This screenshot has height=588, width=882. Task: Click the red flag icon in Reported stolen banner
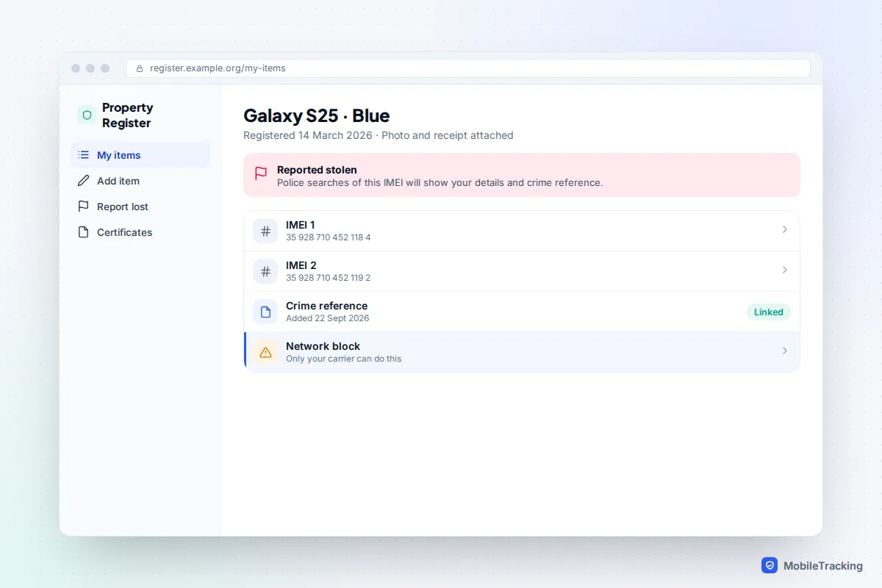[261, 174]
